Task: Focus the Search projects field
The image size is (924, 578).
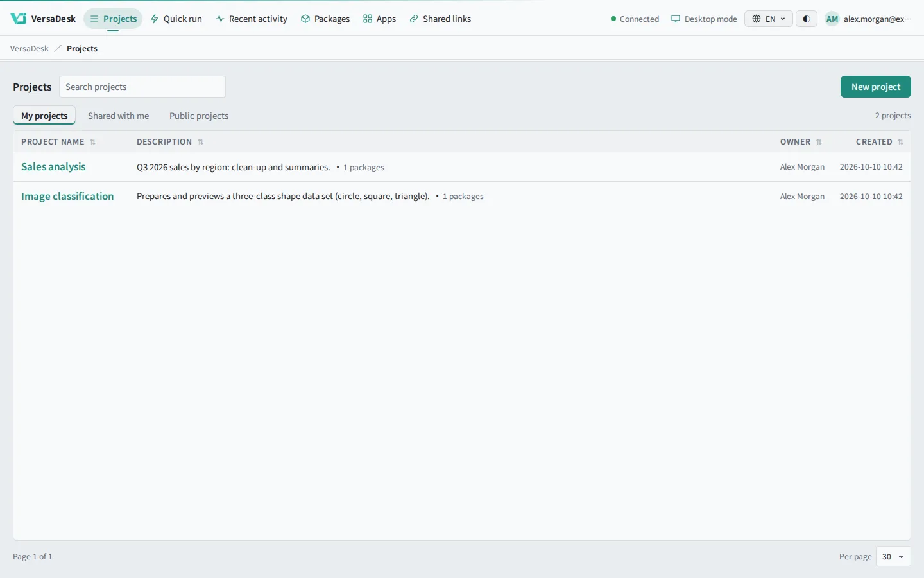Action: point(142,87)
